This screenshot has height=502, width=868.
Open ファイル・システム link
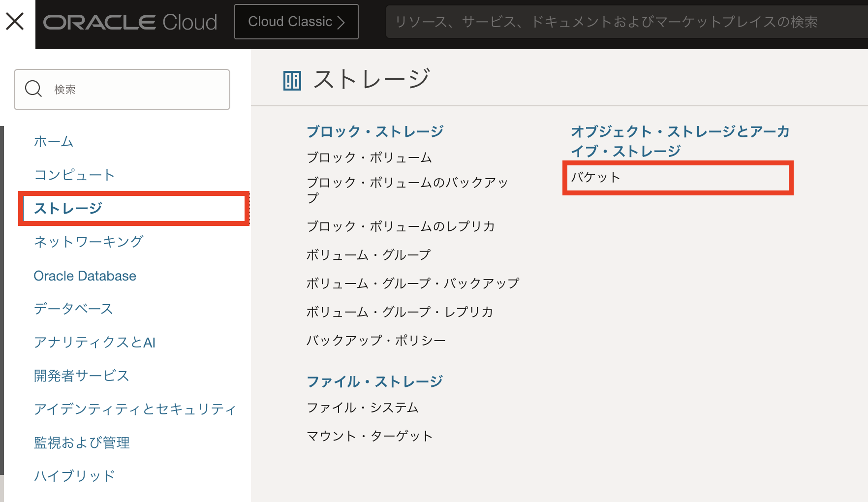click(363, 408)
